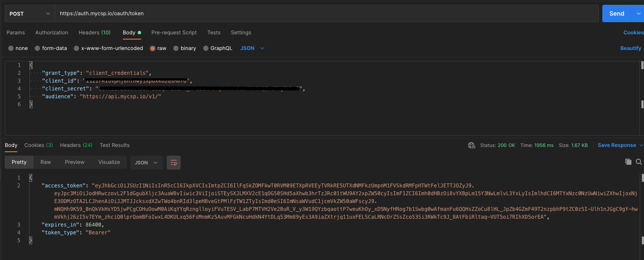Screen dimensions: 644x260
Task: Open the Cookies manager link
Action: coord(633,33)
